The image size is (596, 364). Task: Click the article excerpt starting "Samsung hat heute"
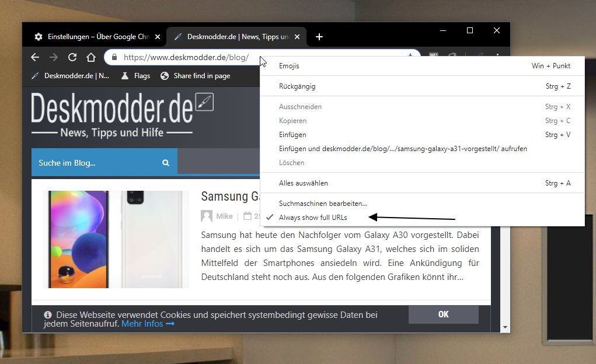click(340, 256)
